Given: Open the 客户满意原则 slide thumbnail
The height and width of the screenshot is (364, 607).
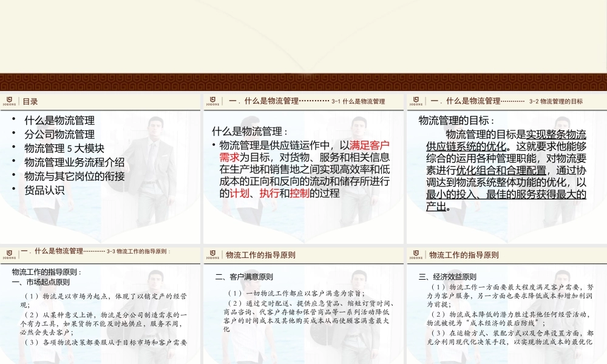Looking at the screenshot, I should (303, 305).
